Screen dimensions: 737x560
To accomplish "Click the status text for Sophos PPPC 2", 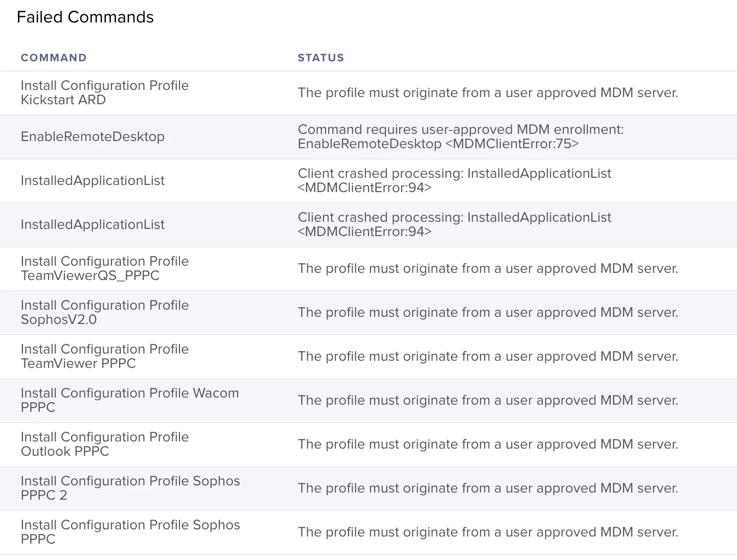I will [488, 488].
